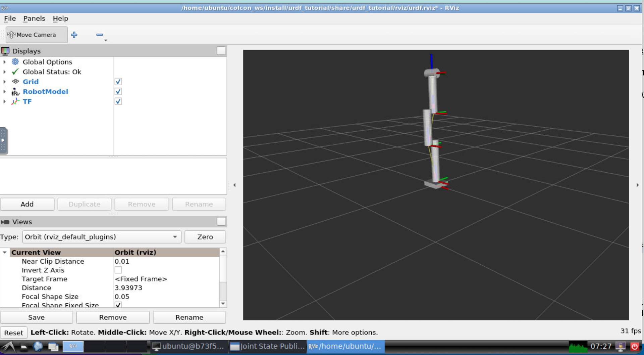Expand the RobotModel display
The width and height of the screenshot is (644, 355).
pos(4,91)
